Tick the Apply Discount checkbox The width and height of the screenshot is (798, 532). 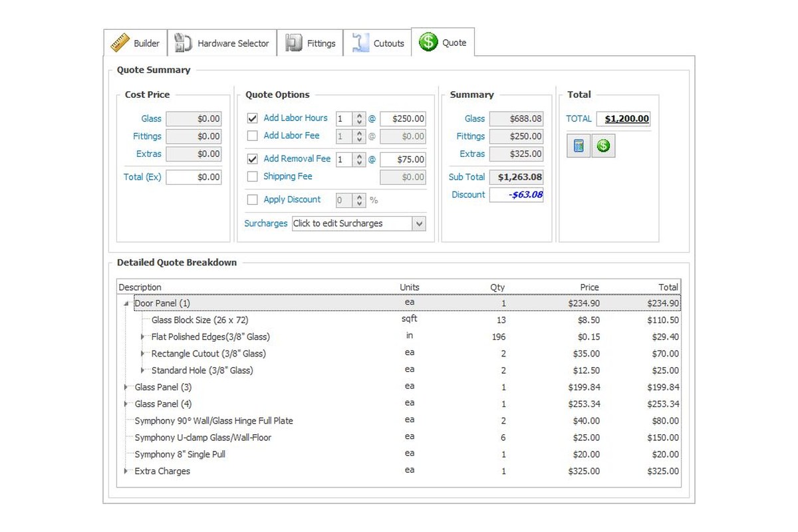[253, 199]
